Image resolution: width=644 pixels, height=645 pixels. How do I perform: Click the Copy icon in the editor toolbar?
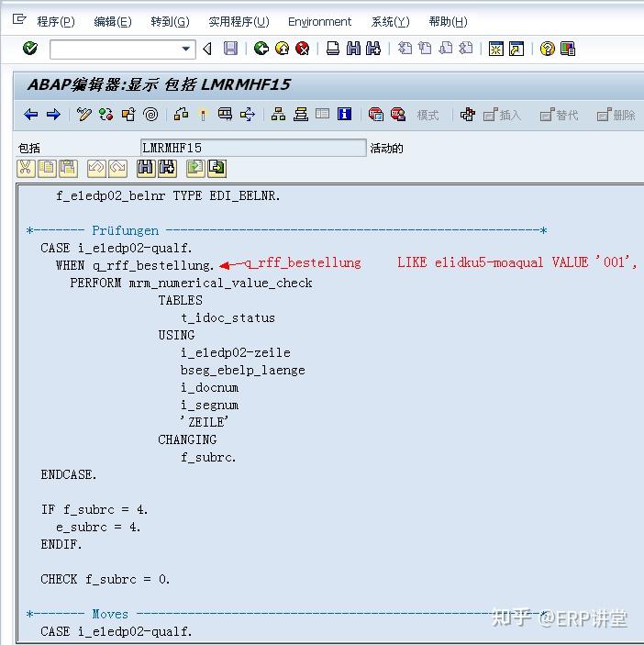point(47,168)
